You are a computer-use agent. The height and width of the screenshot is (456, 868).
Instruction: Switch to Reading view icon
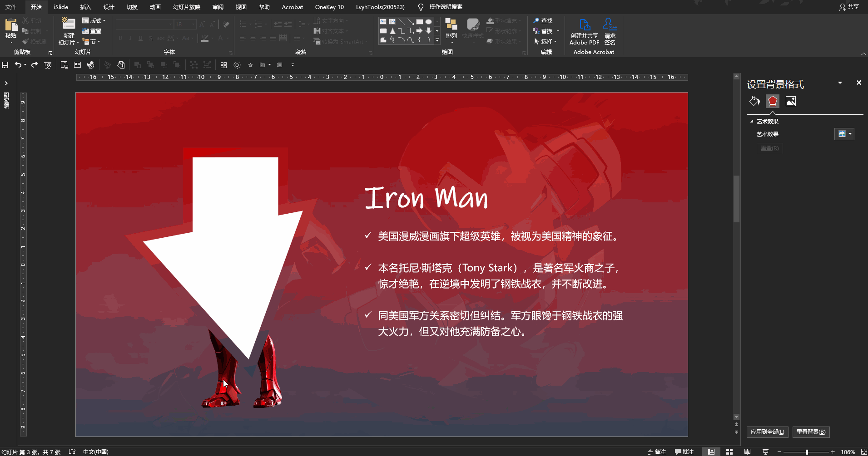(747, 452)
